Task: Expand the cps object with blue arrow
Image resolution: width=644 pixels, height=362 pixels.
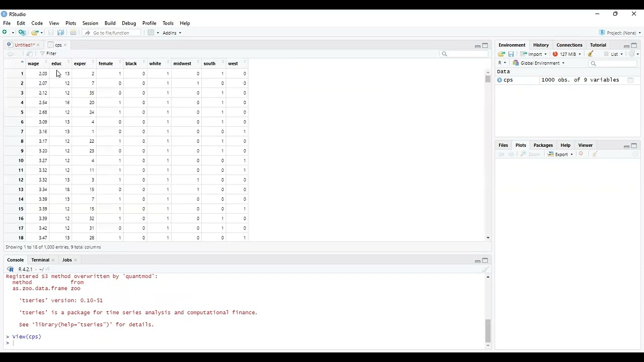Action: tap(500, 80)
